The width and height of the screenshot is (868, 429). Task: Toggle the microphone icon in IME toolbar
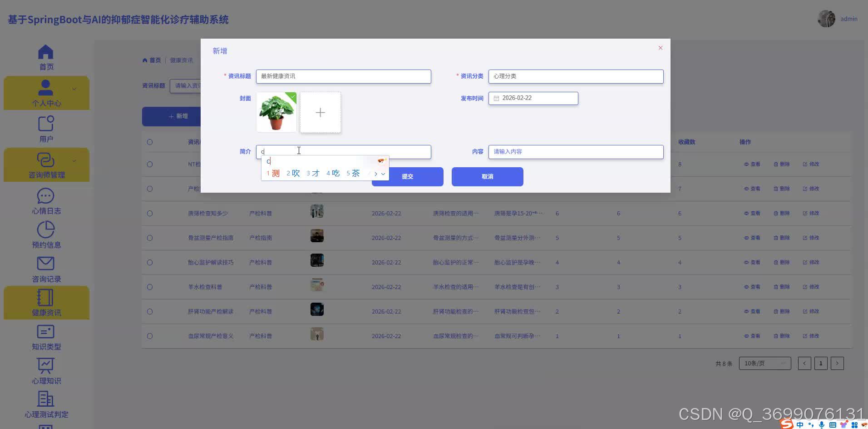pos(822,424)
